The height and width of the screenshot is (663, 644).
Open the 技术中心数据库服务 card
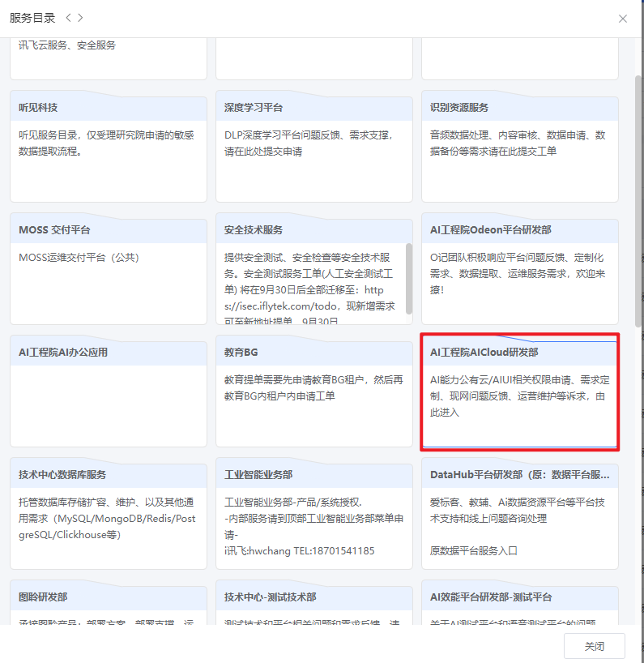(x=109, y=513)
